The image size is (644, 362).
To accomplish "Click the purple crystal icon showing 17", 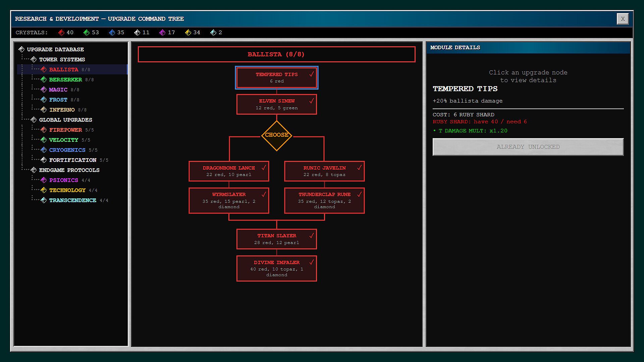I will [162, 33].
